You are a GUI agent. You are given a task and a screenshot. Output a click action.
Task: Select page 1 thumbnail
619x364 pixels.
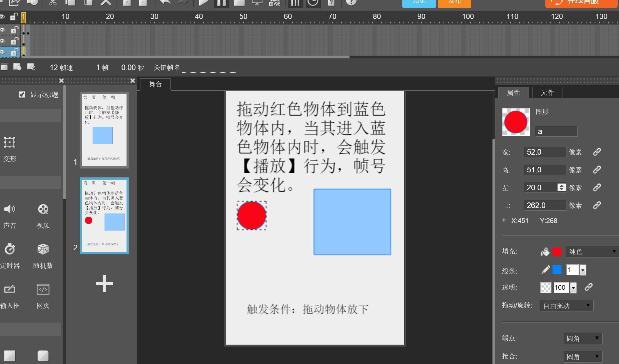tap(104, 130)
